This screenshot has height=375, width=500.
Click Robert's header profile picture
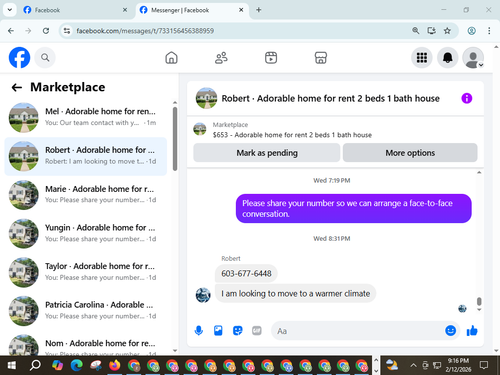(206, 98)
